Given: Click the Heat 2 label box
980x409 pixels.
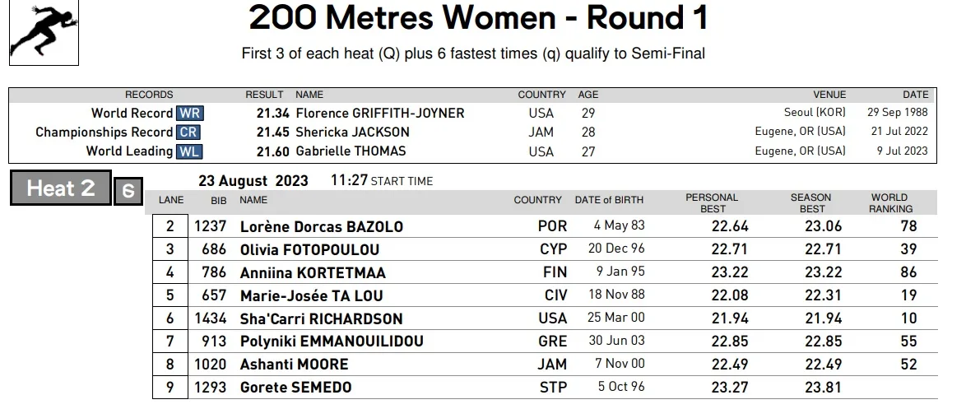Looking at the screenshot, I should click(61, 188).
